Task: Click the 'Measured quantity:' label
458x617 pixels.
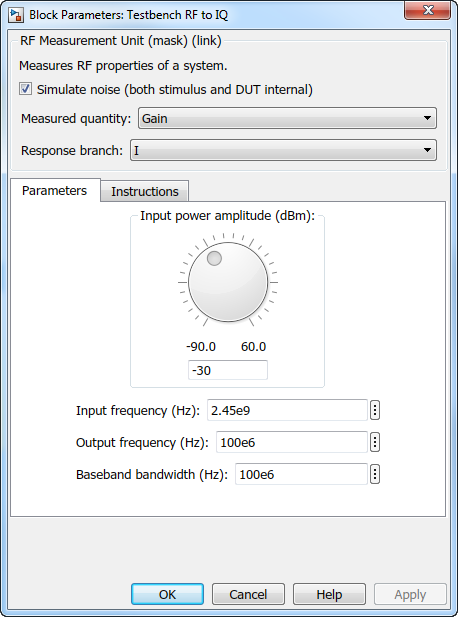Action: 76,118
